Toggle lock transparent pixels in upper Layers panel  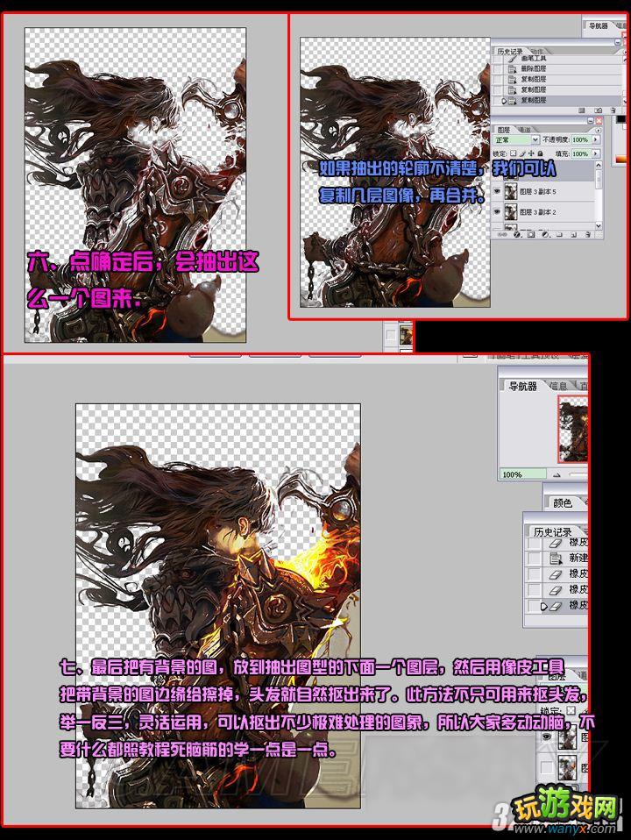coord(514,153)
